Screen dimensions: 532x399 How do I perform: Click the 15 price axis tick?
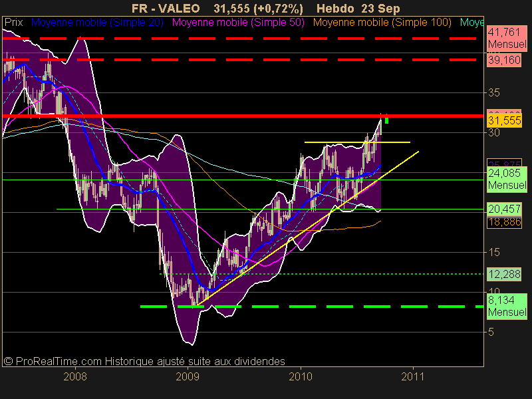493,252
